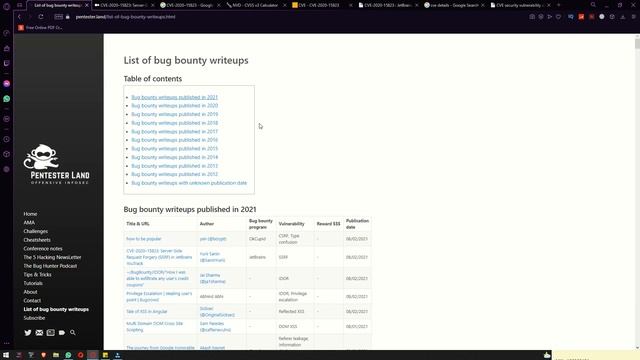The width and height of the screenshot is (640, 360).
Task: Open 'CVE-2020-15823 SSRF in JetBrains' writeup link
Action: pyautogui.click(x=159, y=257)
